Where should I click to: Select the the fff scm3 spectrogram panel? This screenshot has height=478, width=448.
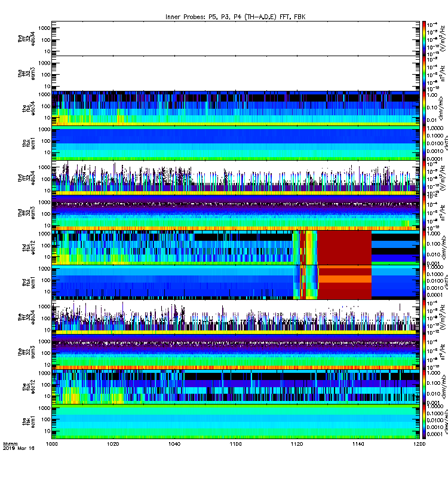(235, 352)
